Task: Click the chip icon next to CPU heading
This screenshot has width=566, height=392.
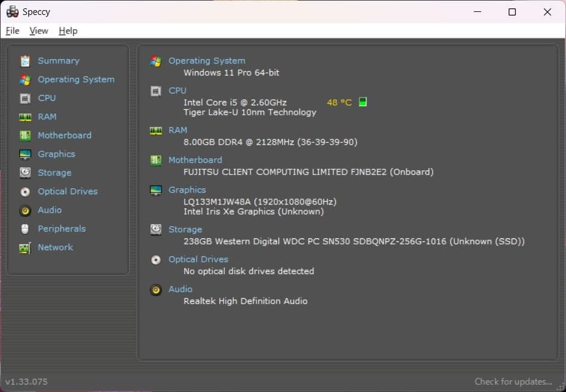Action: click(155, 90)
